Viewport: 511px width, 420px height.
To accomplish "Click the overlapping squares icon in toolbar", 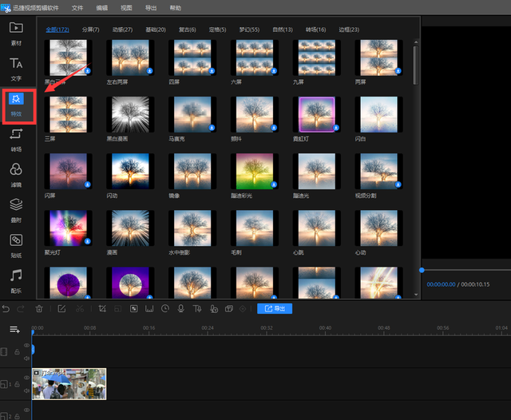I will pyautogui.click(x=229, y=308).
